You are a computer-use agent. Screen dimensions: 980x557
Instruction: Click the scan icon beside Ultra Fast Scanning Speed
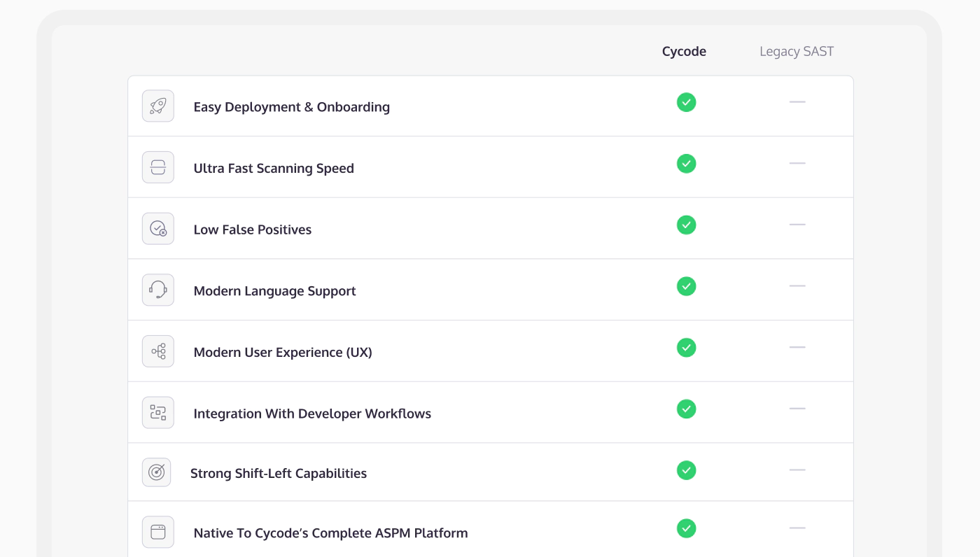(x=158, y=167)
